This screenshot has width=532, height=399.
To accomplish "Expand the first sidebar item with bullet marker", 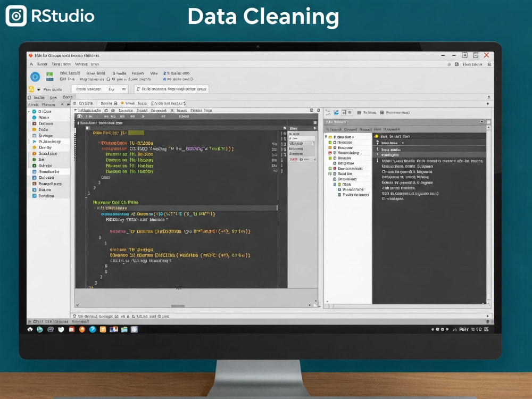I will (29, 112).
